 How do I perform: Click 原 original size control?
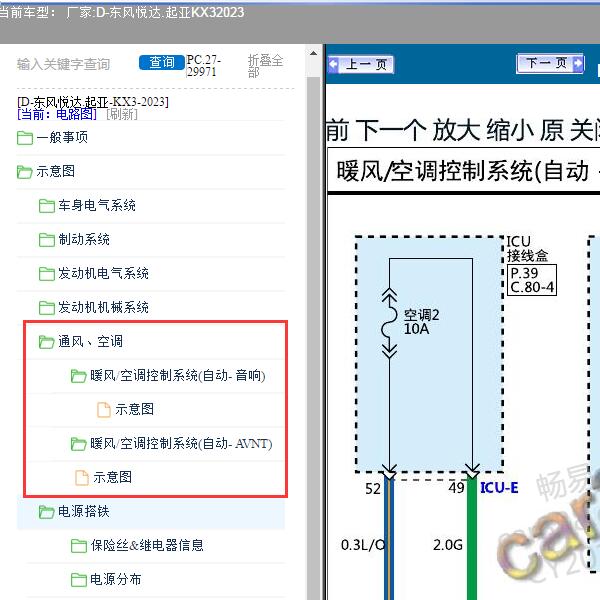[x=551, y=130]
